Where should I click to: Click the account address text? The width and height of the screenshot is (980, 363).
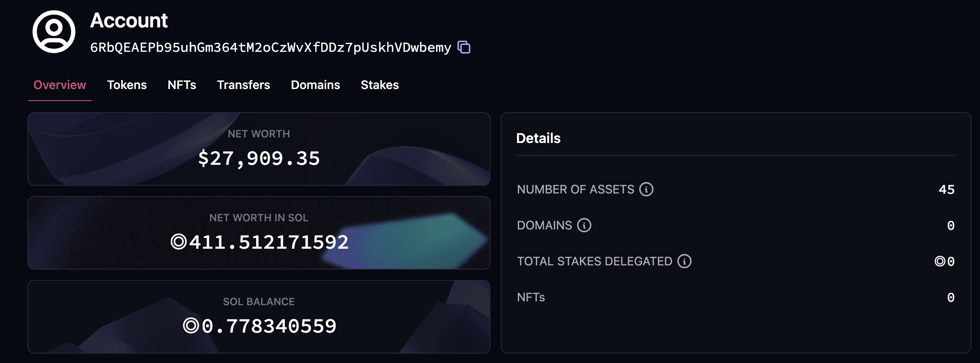270,47
